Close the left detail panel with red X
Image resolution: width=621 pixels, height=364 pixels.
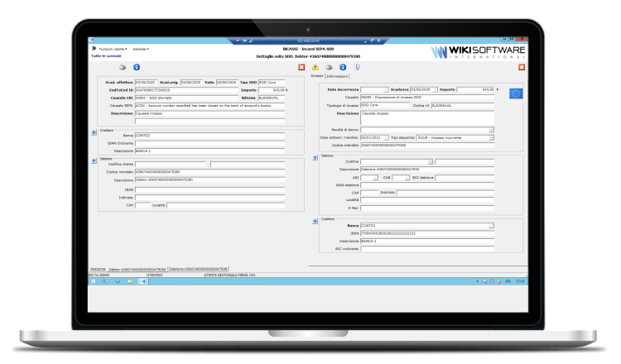(301, 67)
